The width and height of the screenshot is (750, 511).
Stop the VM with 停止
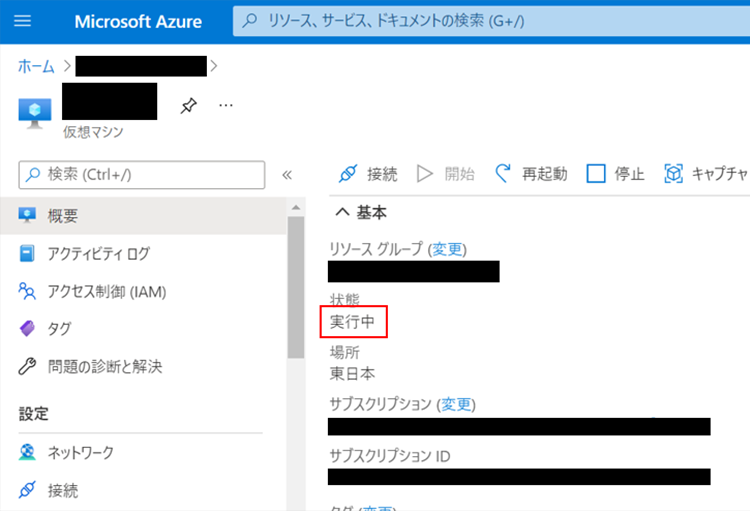pyautogui.click(x=615, y=174)
